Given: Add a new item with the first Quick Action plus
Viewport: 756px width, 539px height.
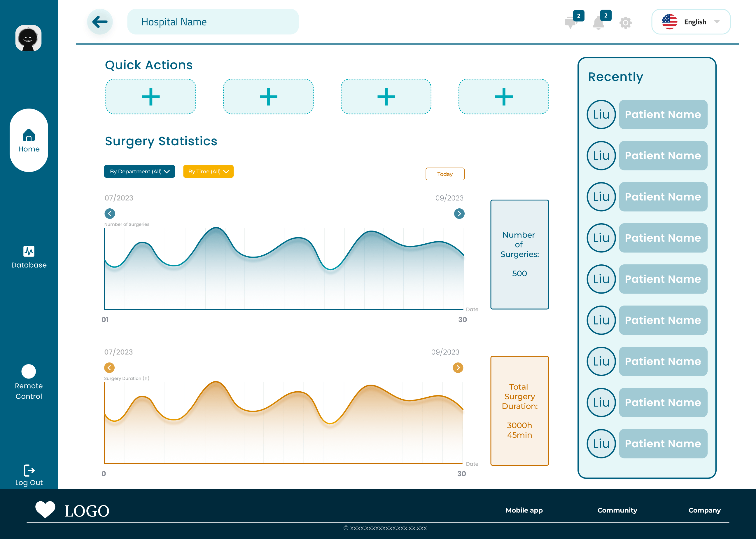Looking at the screenshot, I should coord(150,96).
